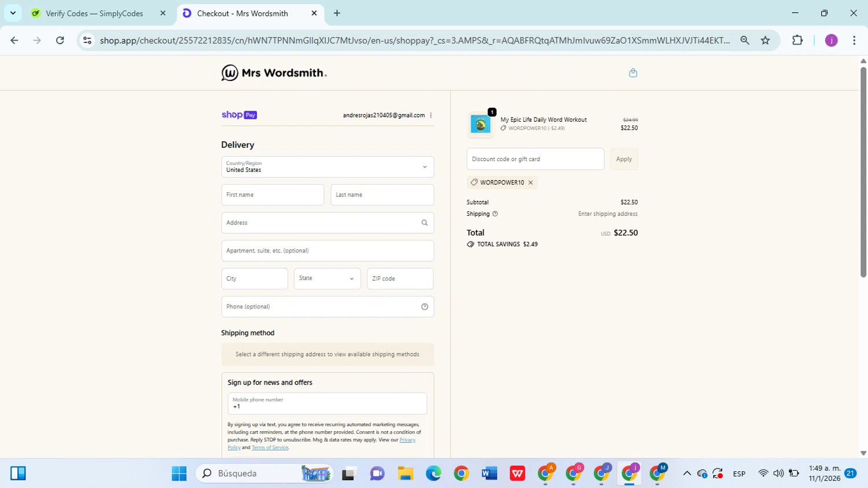The height and width of the screenshot is (488, 868).
Task: Open the State dropdown
Action: 327,278
